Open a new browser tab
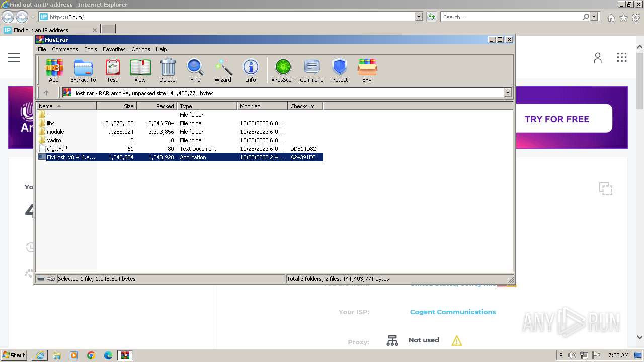 pyautogui.click(x=108, y=30)
